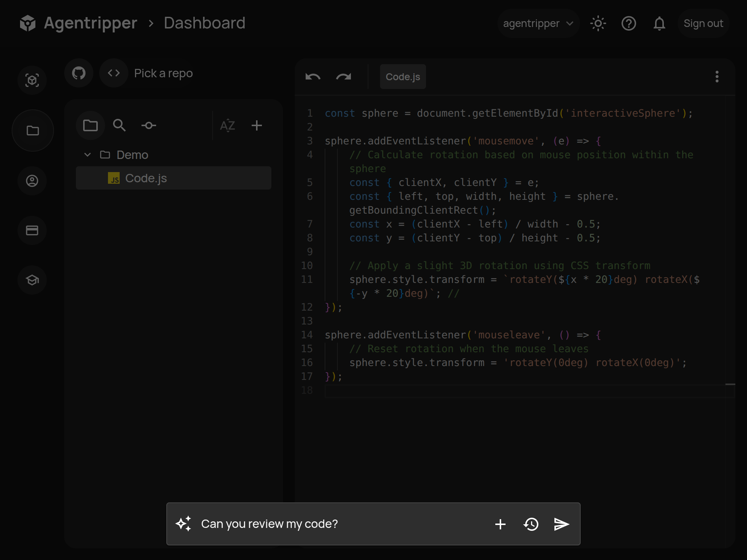The height and width of the screenshot is (560, 747).
Task: Click the Sign out button
Action: click(x=703, y=24)
